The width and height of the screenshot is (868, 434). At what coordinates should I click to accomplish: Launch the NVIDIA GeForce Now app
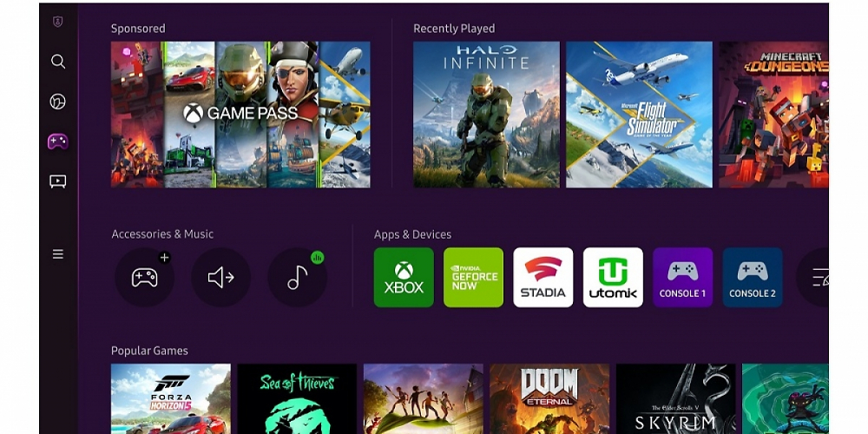(473, 278)
